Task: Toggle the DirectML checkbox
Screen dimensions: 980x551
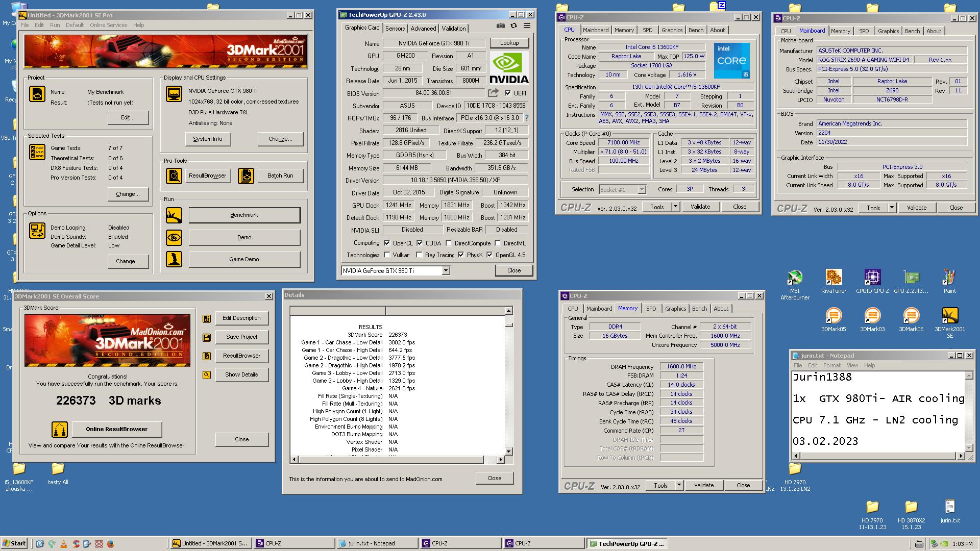Action: pyautogui.click(x=498, y=243)
